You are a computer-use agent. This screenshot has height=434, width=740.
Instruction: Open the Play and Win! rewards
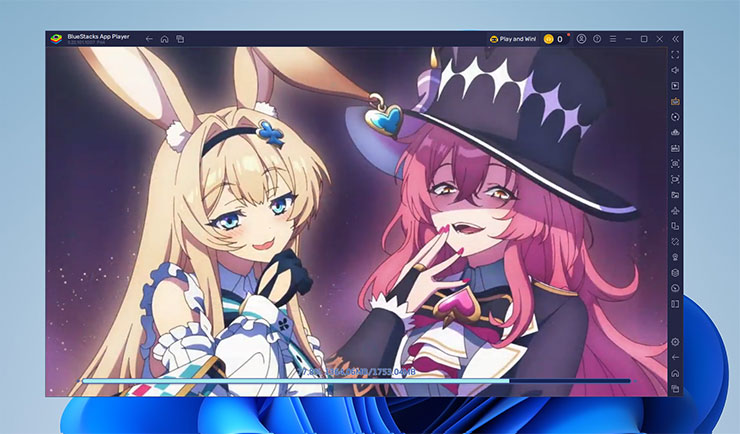(x=513, y=39)
